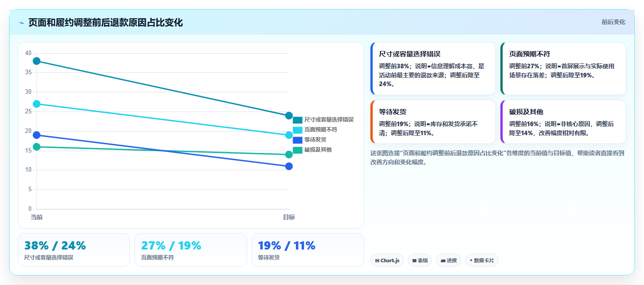Click the 前后变化 label in the header
The width and height of the screenshot is (644, 285).
pos(613,22)
